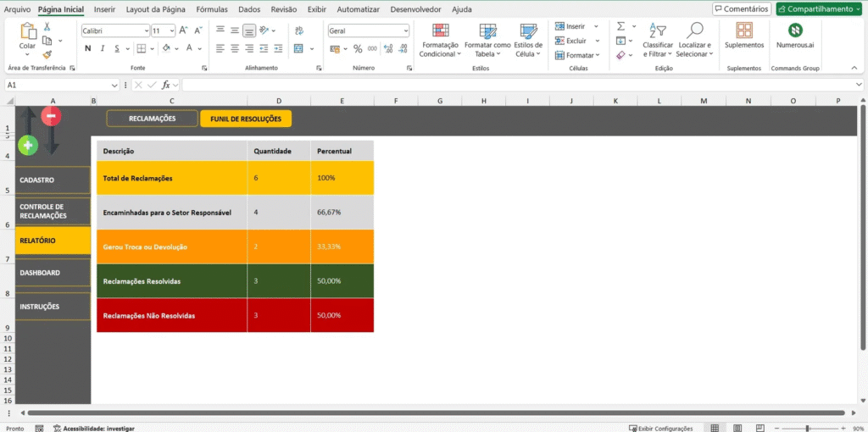Expand the Geral number format dropdown
The image size is (868, 432).
pyautogui.click(x=406, y=30)
